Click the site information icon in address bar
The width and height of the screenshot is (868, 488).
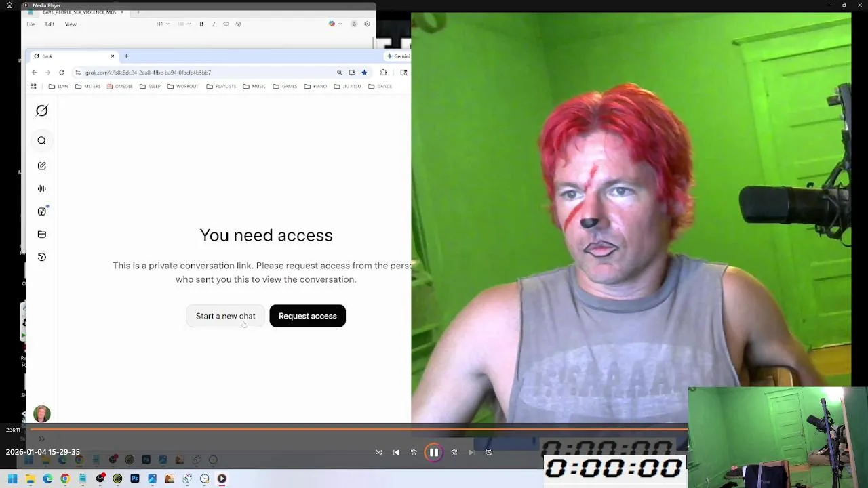click(78, 73)
